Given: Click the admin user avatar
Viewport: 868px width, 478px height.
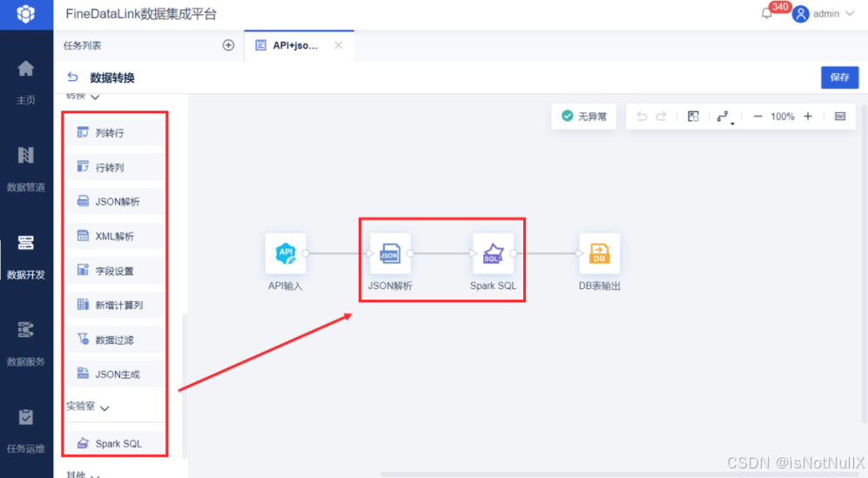Looking at the screenshot, I should coord(800,14).
